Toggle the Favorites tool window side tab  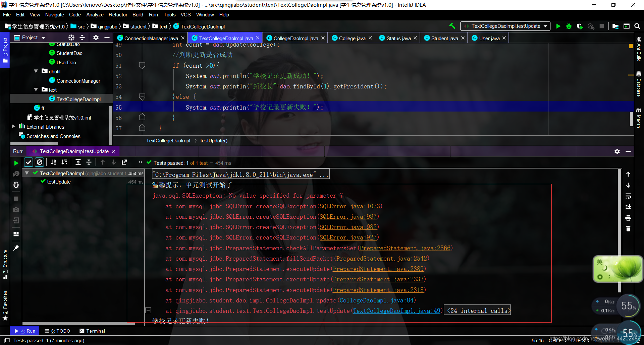click(5, 305)
